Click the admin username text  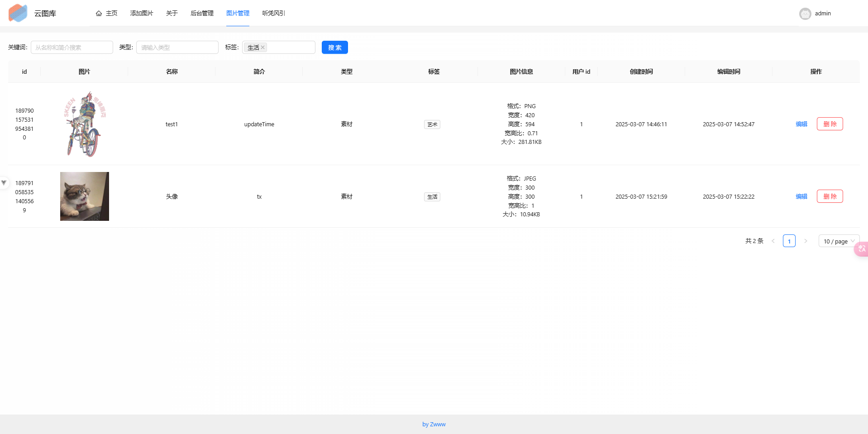(823, 14)
